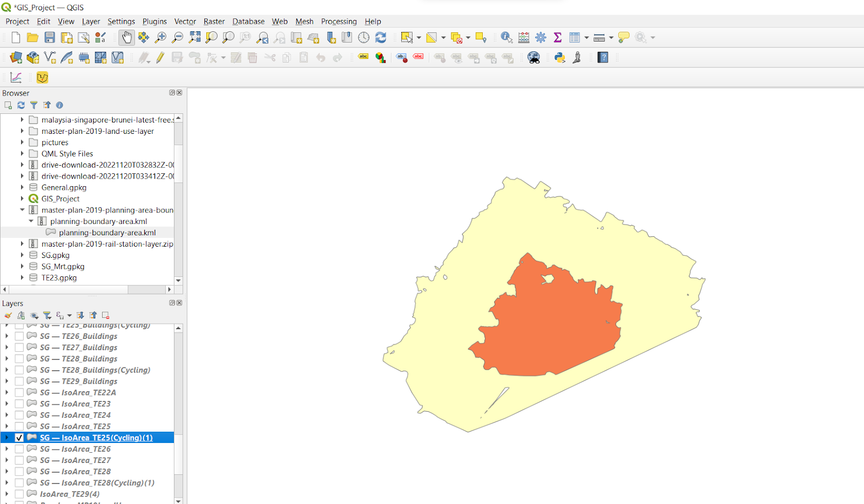
Task: Click the Refresh map canvas icon
Action: coord(381,37)
